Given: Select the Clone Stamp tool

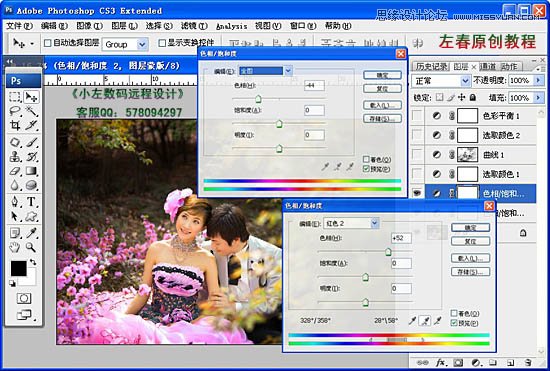Looking at the screenshot, I should pyautogui.click(x=15, y=156).
